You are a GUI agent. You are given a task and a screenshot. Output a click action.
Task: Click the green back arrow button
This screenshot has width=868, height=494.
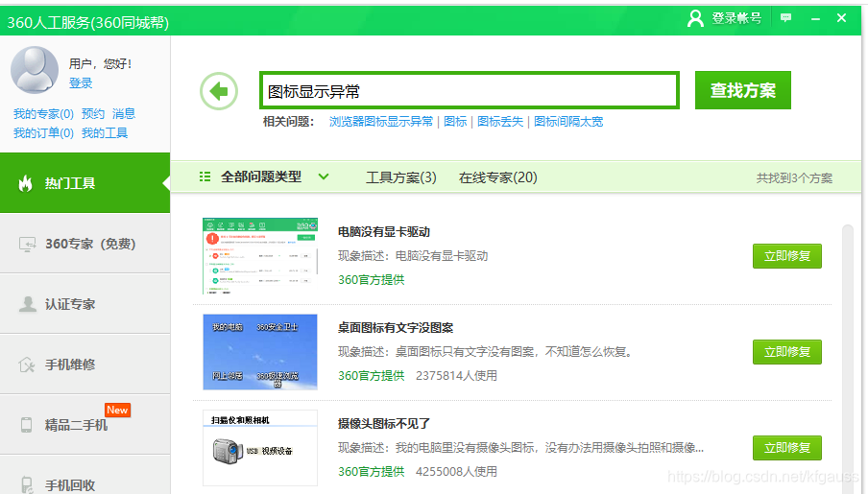tap(219, 91)
